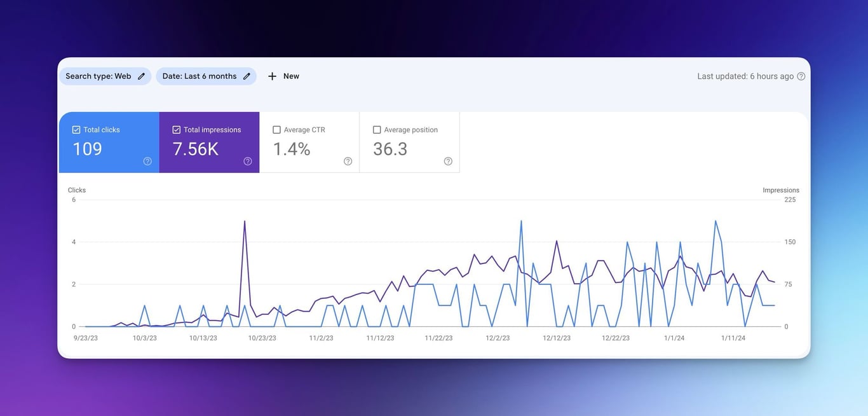
Task: Click help icon in Average CTR card
Action: tap(348, 161)
